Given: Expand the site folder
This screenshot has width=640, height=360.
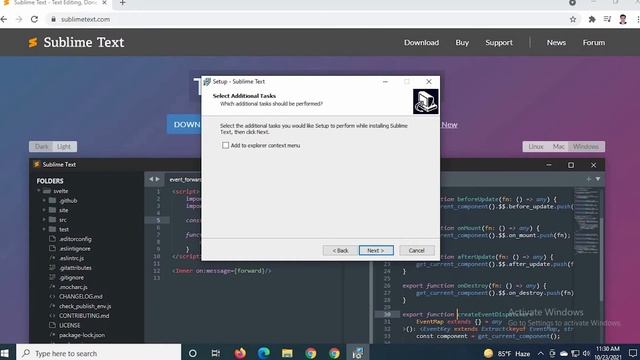Looking at the screenshot, I should tap(44, 210).
